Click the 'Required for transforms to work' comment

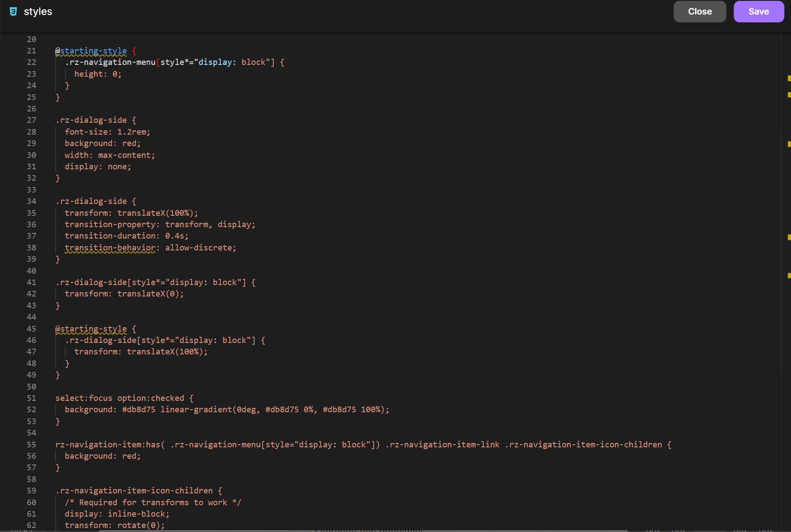coord(153,503)
